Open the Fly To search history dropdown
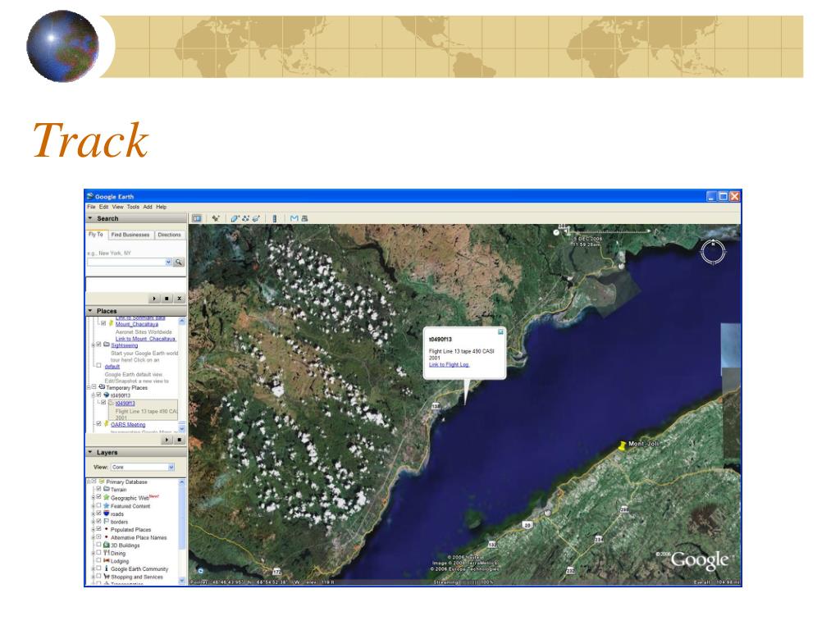Screen dimensions: 840x630 tap(168, 262)
